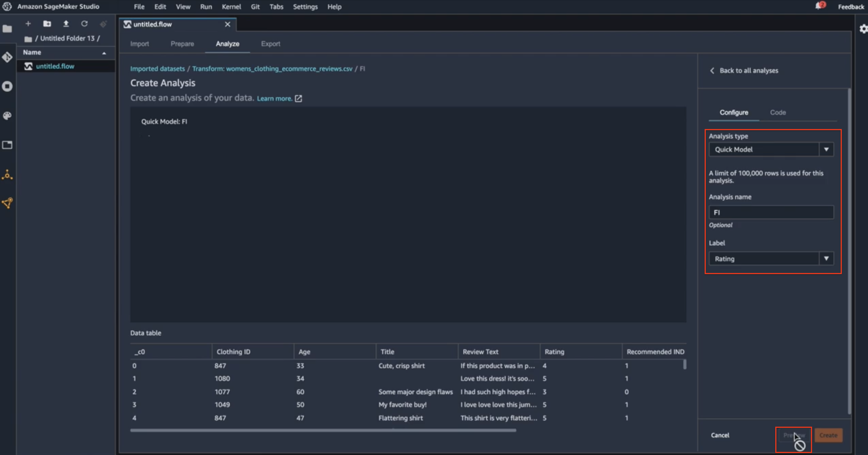
Task: Select the Analyze tab
Action: pos(227,44)
